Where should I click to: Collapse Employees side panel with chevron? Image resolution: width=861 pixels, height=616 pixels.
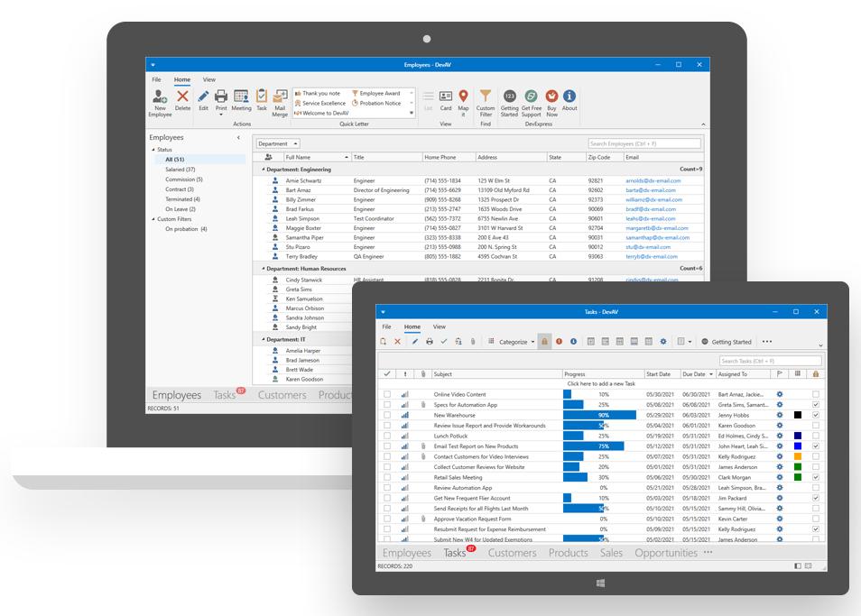(x=238, y=138)
